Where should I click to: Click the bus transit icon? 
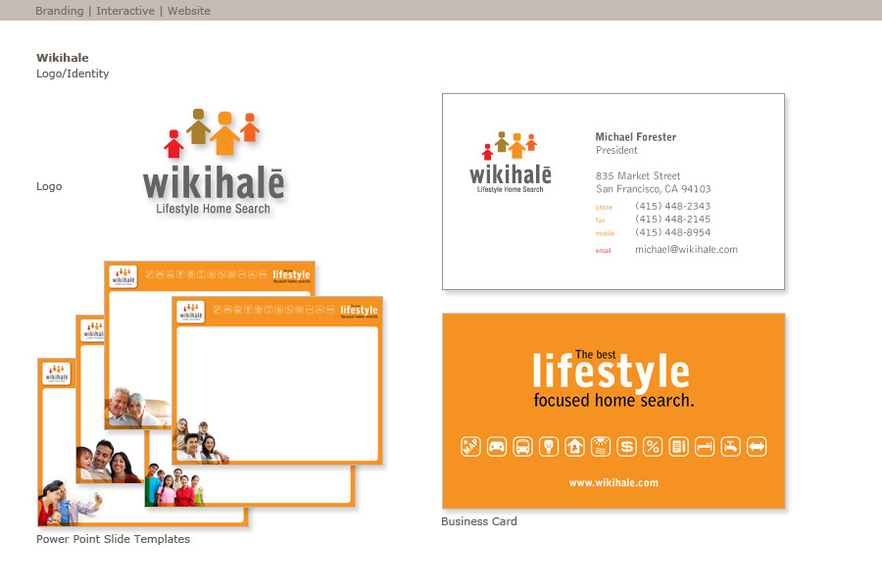click(522, 447)
